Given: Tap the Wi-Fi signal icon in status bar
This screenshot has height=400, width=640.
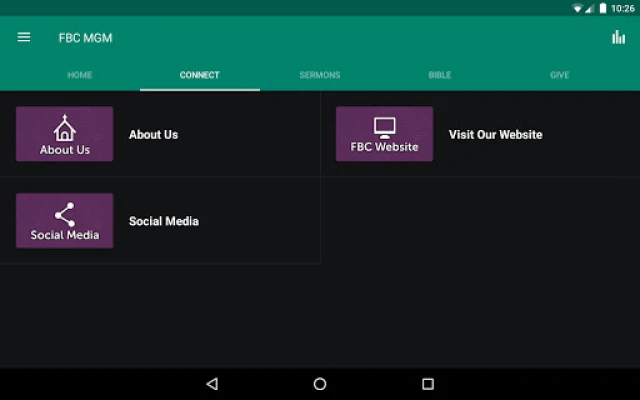Looking at the screenshot, I should [x=577, y=8].
